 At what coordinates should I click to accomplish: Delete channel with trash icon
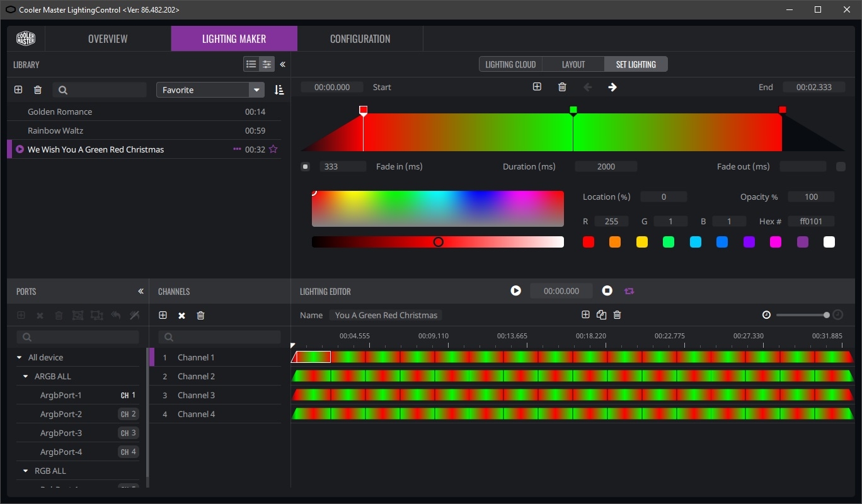click(x=200, y=315)
